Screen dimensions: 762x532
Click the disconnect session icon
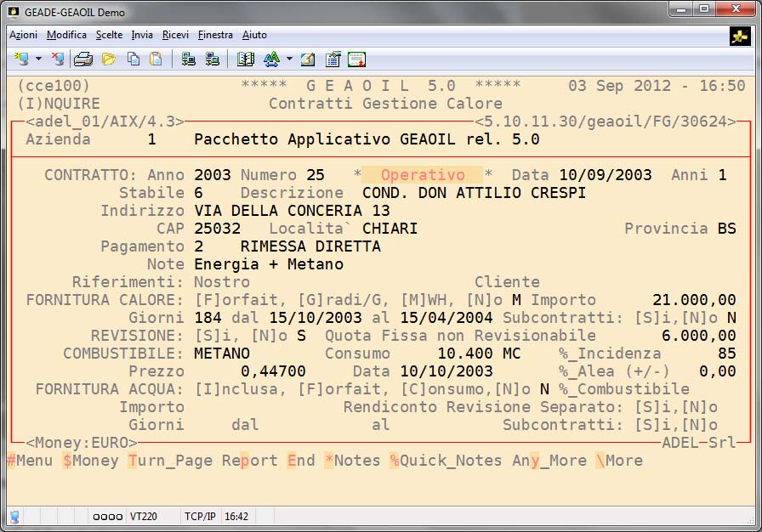coord(58,59)
